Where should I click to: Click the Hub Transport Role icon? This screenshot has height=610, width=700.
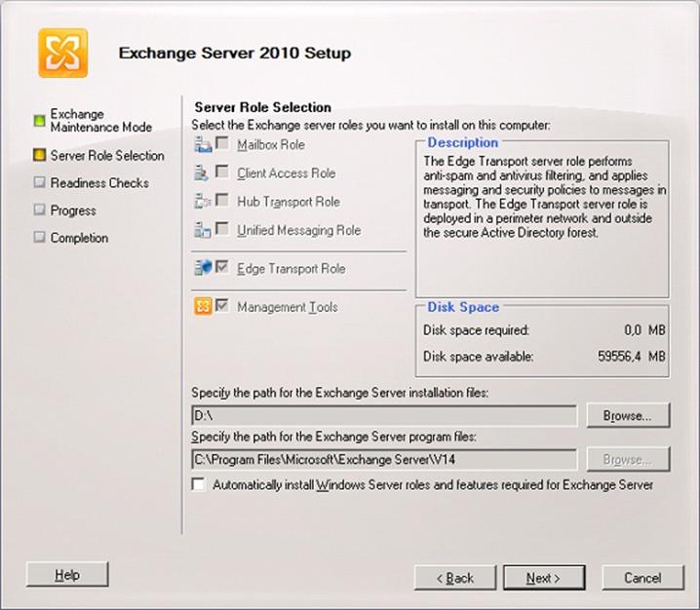(203, 202)
